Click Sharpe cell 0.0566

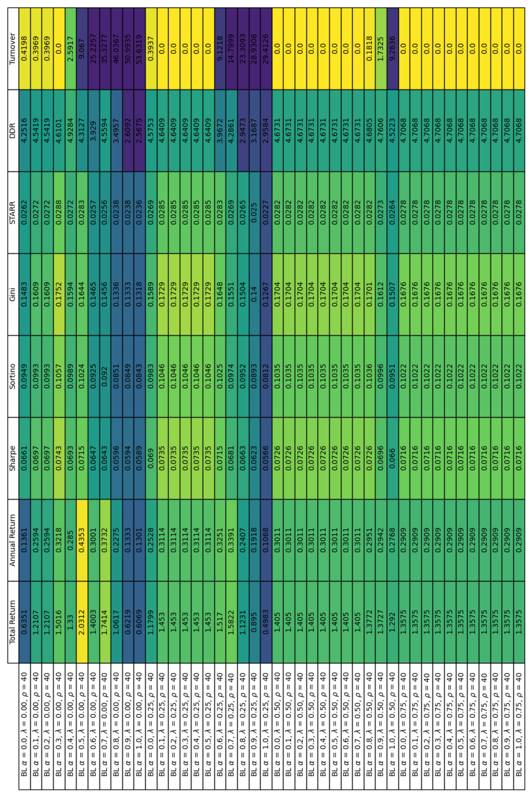tap(266, 458)
